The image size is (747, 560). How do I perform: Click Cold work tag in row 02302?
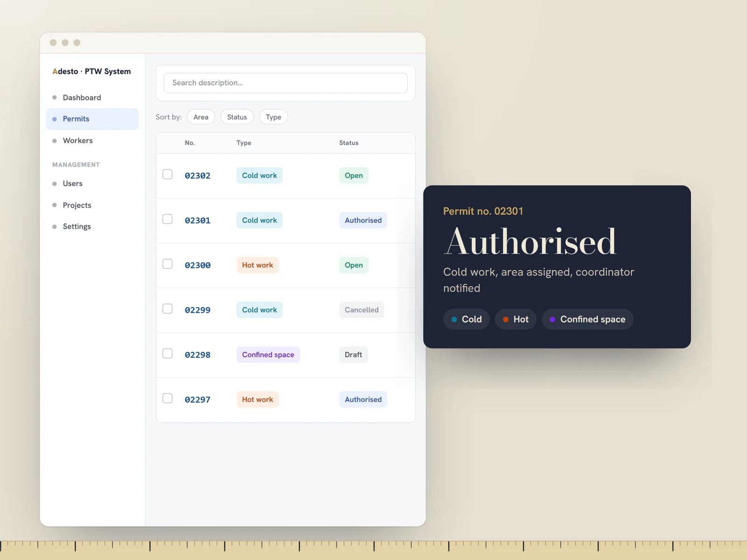point(259,175)
